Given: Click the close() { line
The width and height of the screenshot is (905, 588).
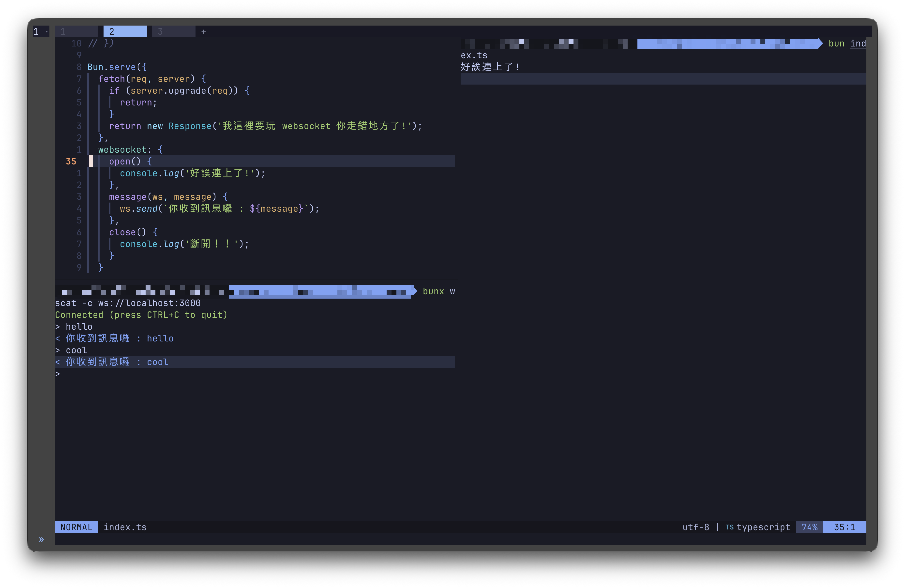Looking at the screenshot, I should (133, 232).
